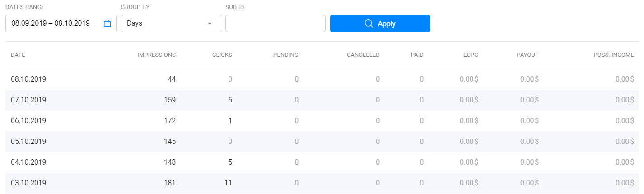Screen dimensions: 644x194
Task: Open the calendar icon in Dates Range
Action: pos(107,23)
